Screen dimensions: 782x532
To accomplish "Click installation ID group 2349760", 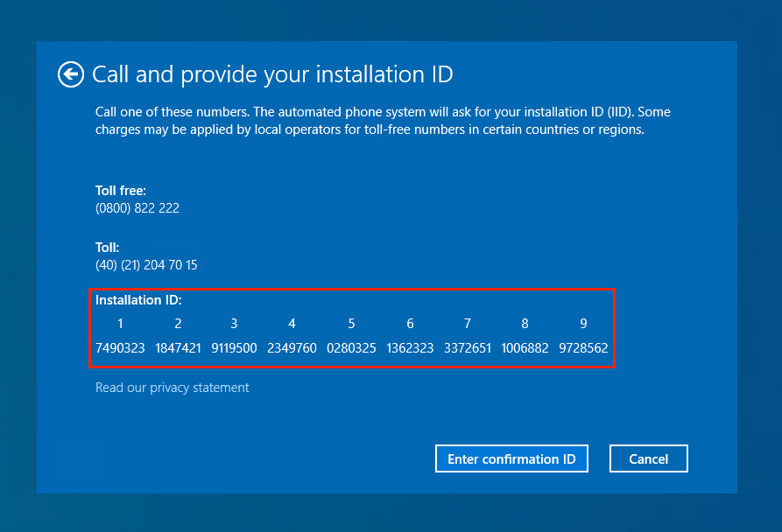I will point(292,348).
